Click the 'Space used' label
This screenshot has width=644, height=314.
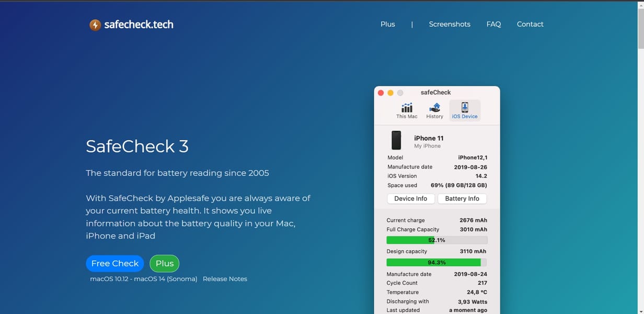[402, 185]
